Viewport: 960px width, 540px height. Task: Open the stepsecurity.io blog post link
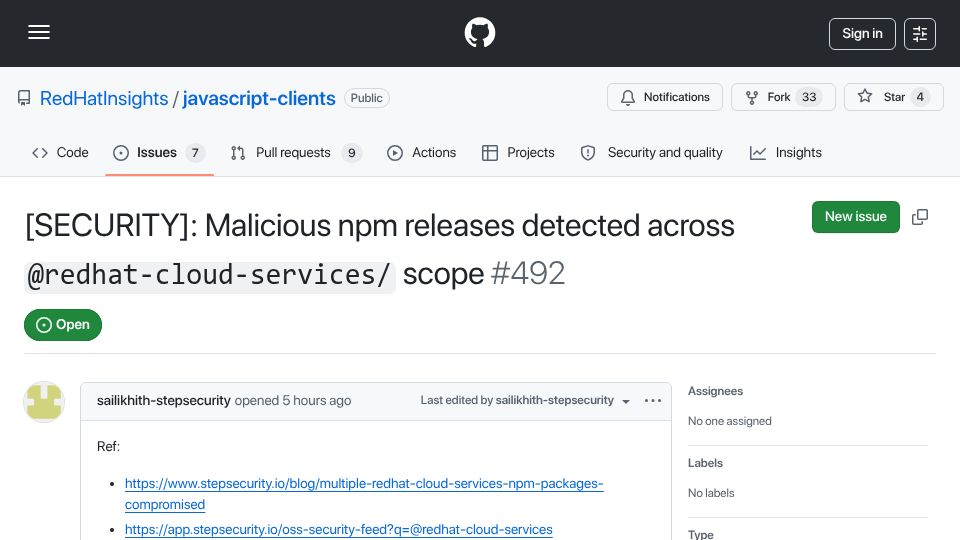(364, 493)
